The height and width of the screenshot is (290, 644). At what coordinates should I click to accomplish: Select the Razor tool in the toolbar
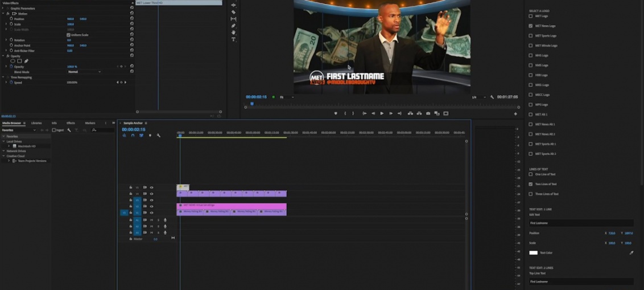233,12
